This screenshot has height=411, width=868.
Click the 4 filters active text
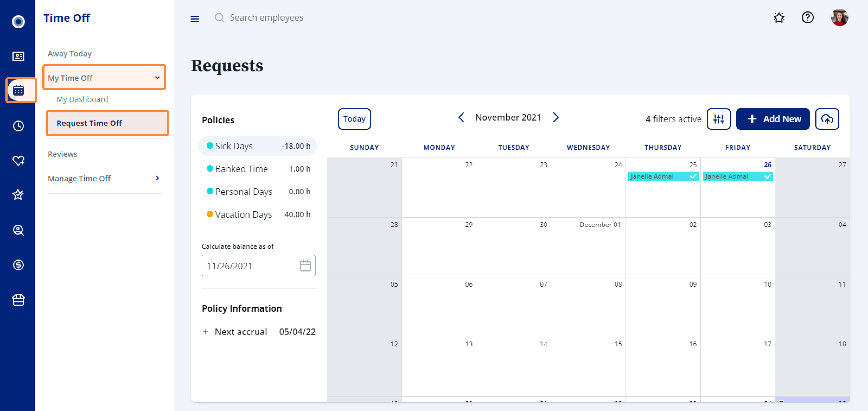[673, 119]
